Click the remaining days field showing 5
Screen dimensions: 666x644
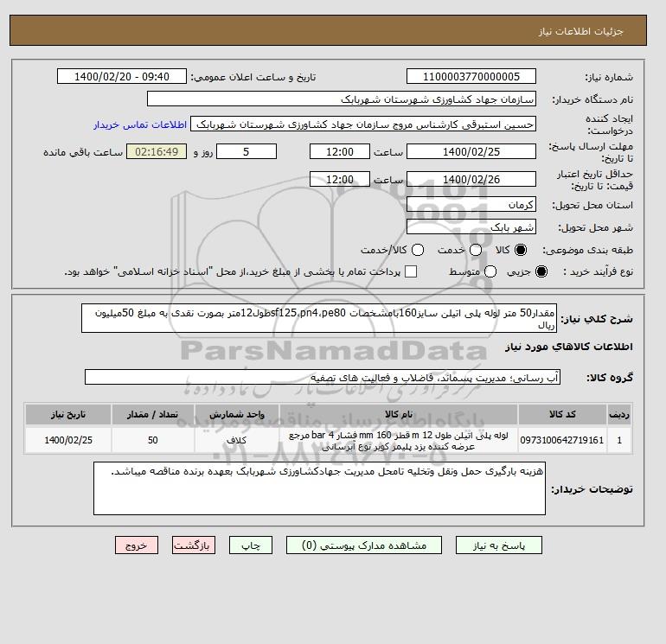[x=247, y=151]
